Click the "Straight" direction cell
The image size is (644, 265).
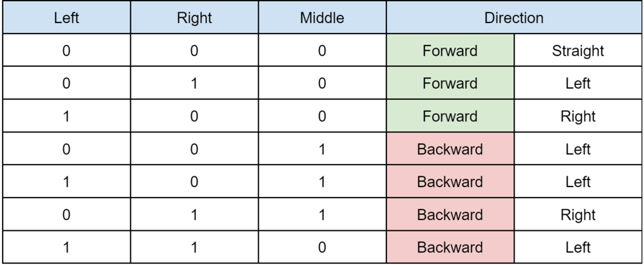click(578, 50)
